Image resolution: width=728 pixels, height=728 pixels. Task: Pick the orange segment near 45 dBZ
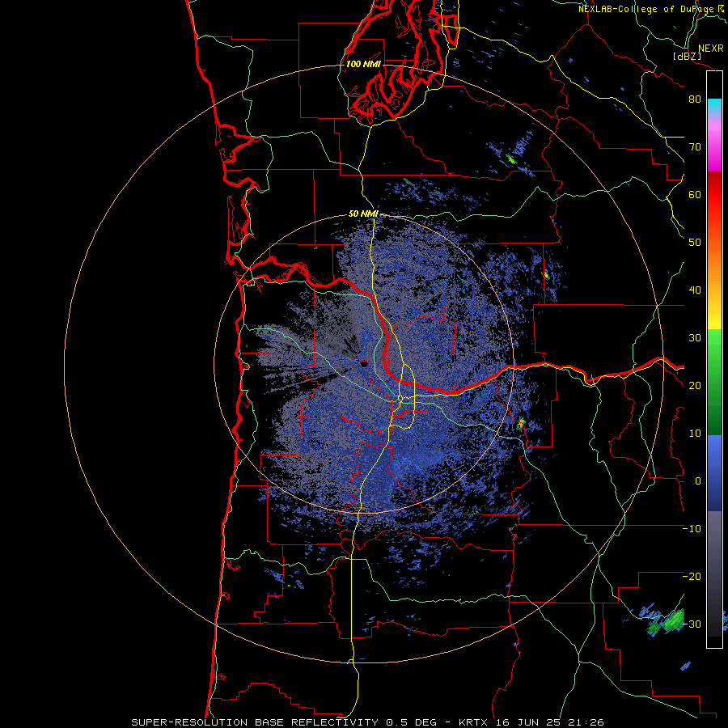coord(714,266)
